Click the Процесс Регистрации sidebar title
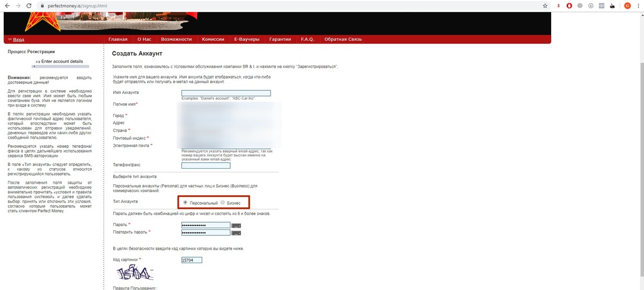The width and height of the screenshot is (644, 290). [x=31, y=52]
